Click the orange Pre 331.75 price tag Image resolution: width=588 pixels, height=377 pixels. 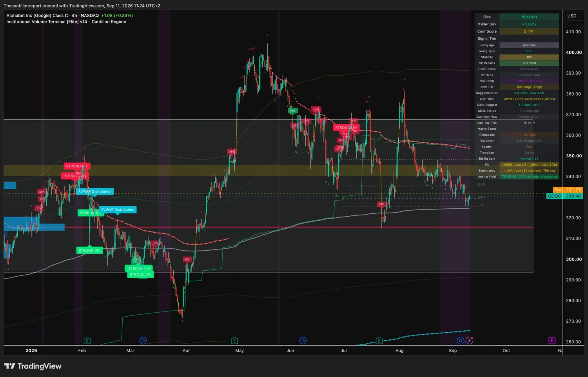567,190
